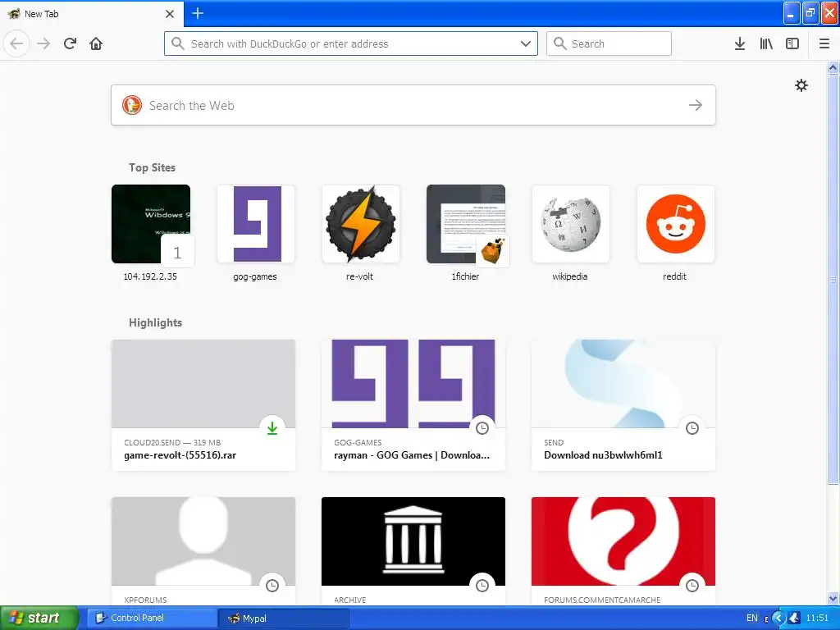Screen dimensions: 840x630
Task: Switch to Mypal taskbar button
Action: pyautogui.click(x=284, y=619)
